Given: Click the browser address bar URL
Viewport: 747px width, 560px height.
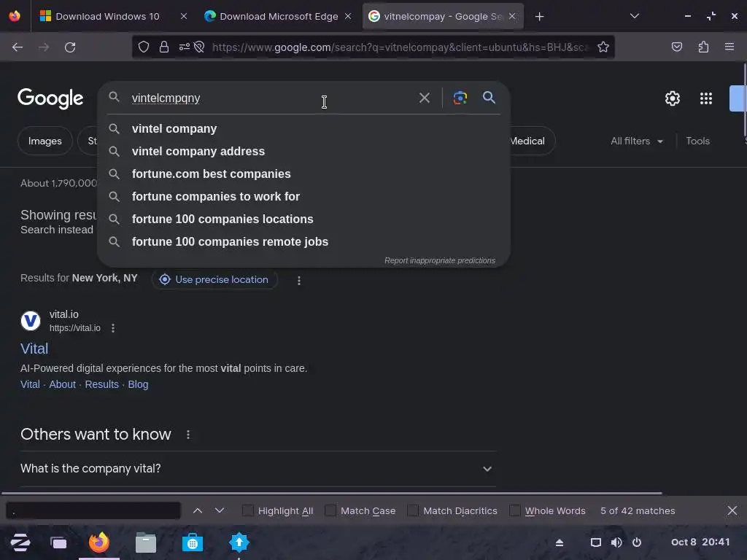Looking at the screenshot, I should (x=400, y=47).
